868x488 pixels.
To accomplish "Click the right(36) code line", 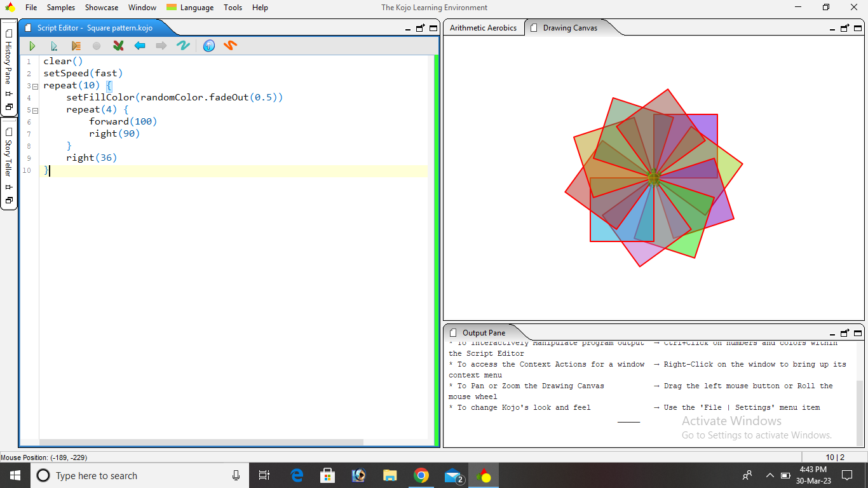I will point(92,158).
